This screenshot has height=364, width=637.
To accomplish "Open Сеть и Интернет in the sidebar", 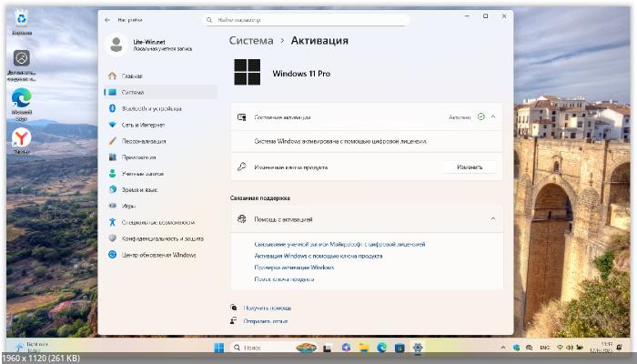I will coord(144,125).
